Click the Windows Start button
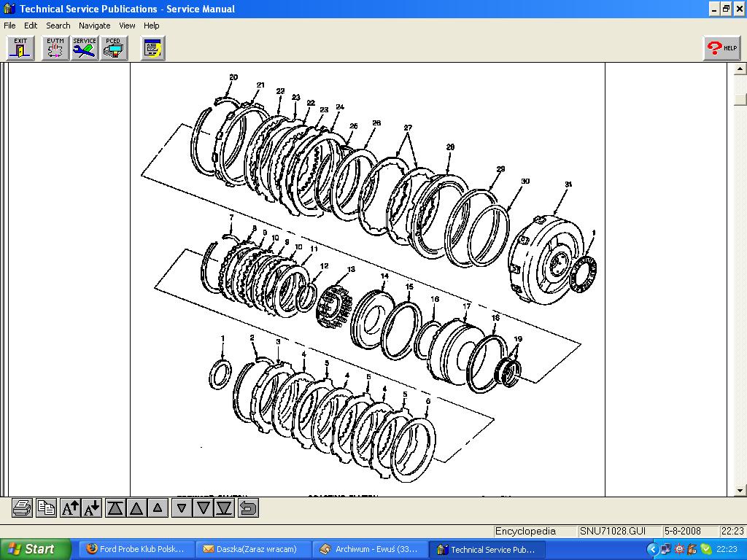The image size is (747, 560). point(35,549)
